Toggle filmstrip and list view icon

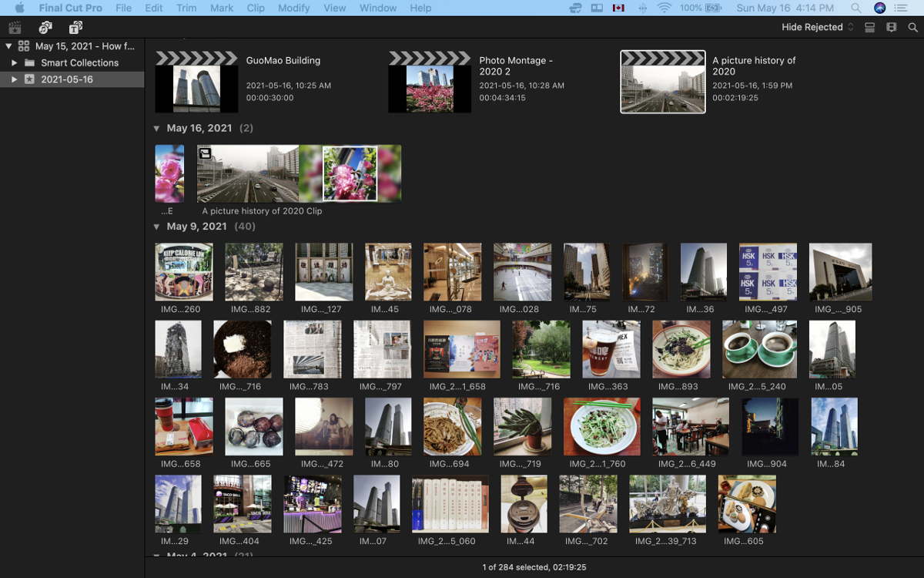tap(869, 28)
